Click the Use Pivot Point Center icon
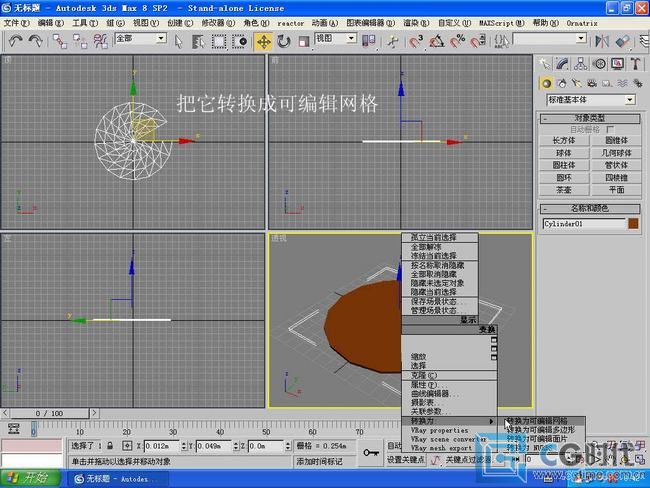The height and width of the screenshot is (488, 650). (368, 41)
